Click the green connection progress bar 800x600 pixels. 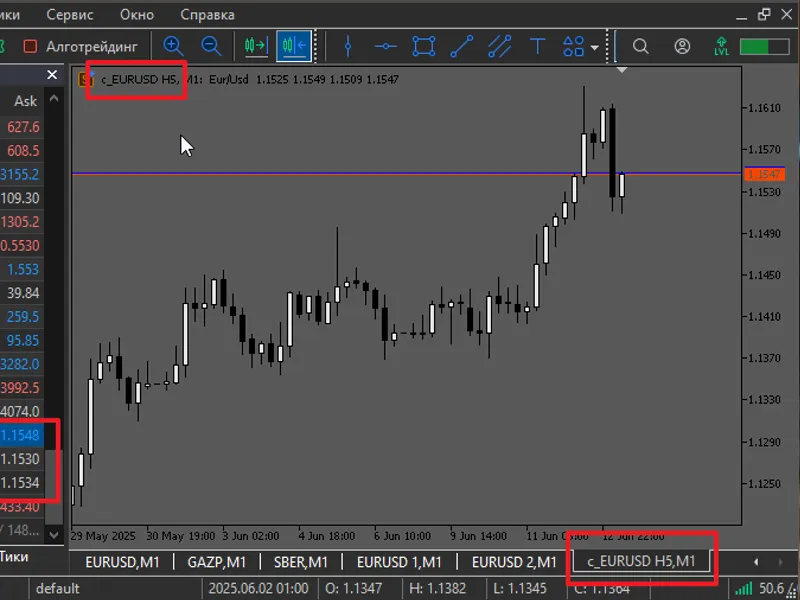764,47
